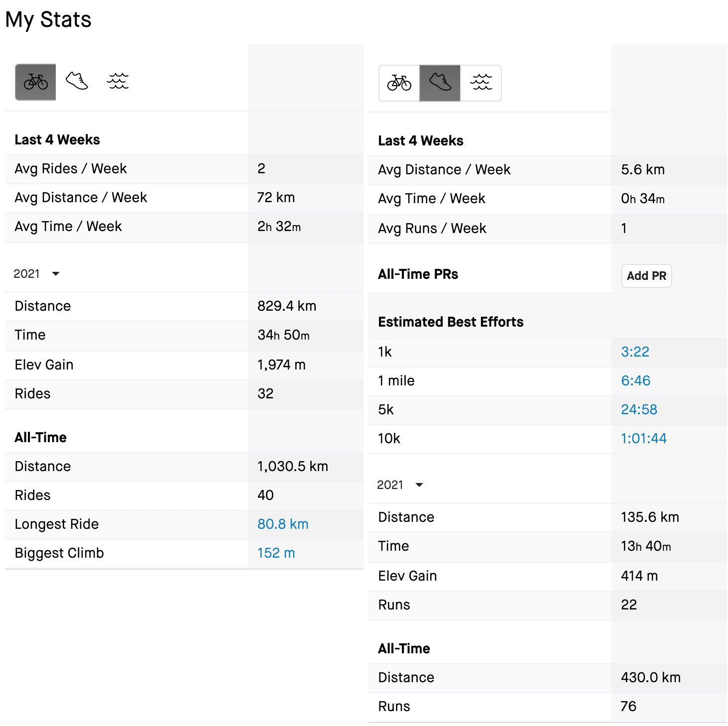728x726 pixels.
Task: Open the 10k best effort 1:01:44
Action: [x=643, y=438]
